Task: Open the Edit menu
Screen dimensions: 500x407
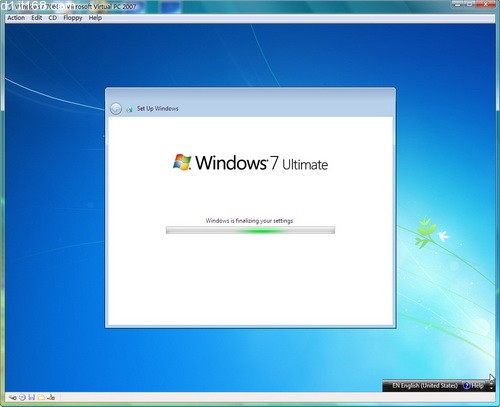Action: tap(37, 18)
